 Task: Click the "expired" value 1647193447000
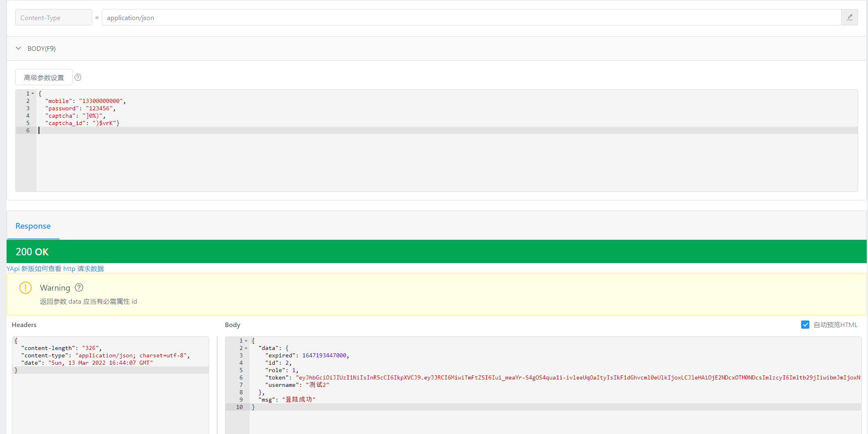(x=324, y=355)
